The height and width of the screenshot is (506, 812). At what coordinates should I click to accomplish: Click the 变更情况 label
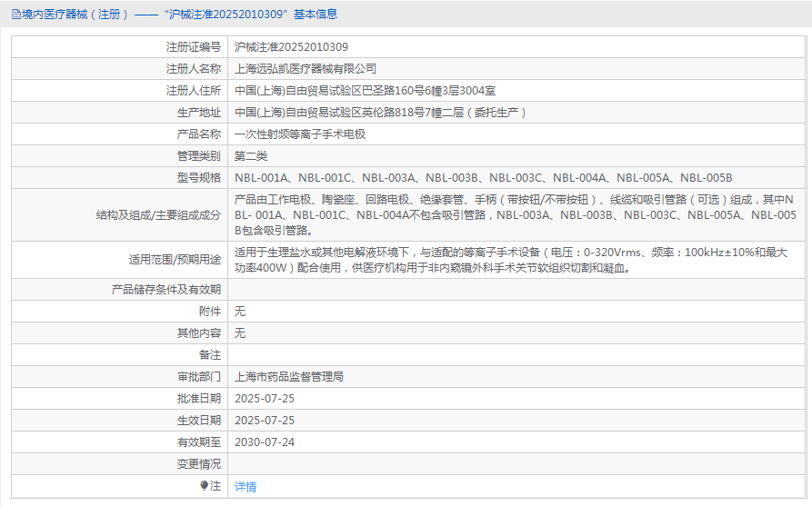199,464
